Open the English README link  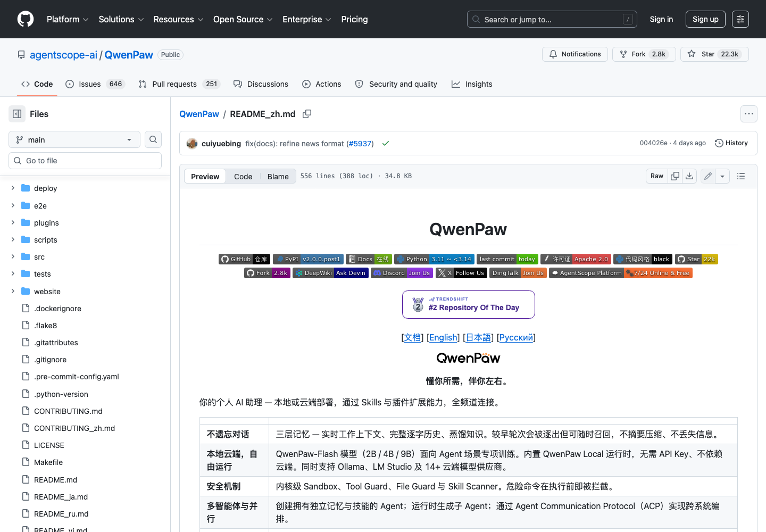[443, 337]
